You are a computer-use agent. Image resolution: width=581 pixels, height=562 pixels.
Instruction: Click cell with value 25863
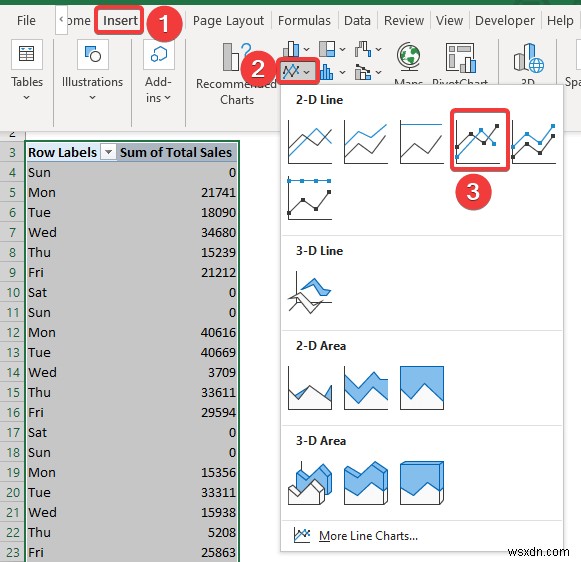(177, 553)
